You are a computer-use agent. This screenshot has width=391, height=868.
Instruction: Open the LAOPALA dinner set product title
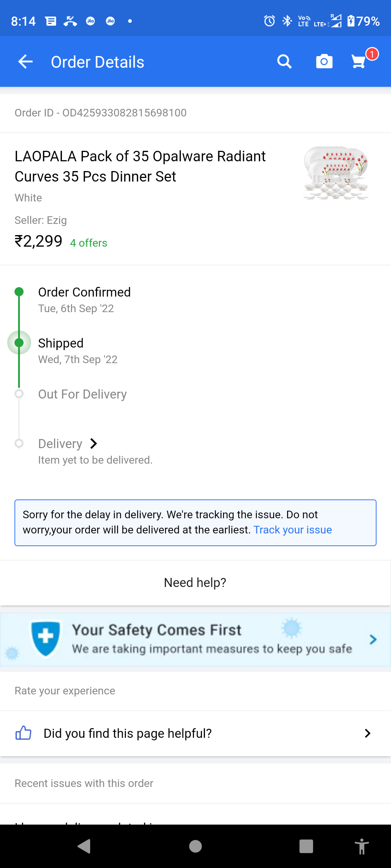(140, 166)
